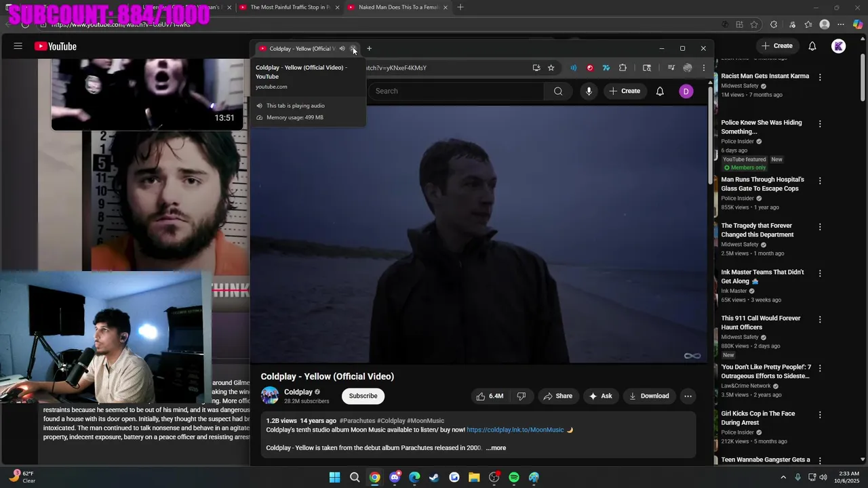Open options for This 911 Call video

click(x=820, y=319)
